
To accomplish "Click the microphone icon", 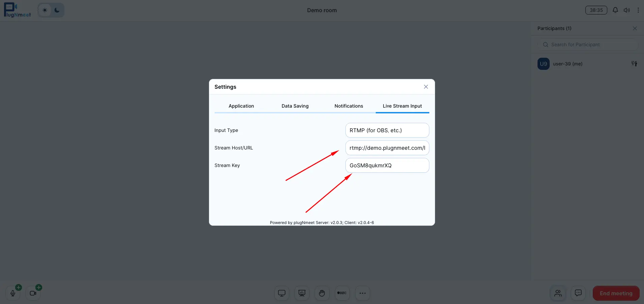I will [x=13, y=293].
